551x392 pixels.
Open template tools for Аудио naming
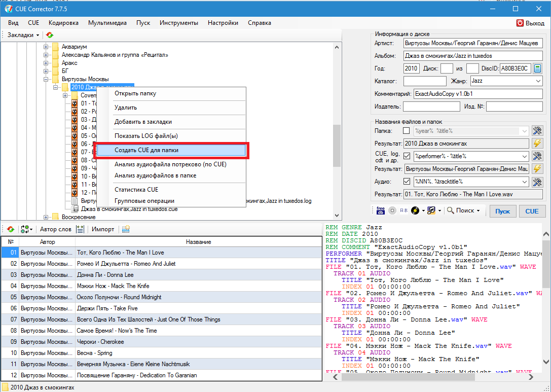537,182
